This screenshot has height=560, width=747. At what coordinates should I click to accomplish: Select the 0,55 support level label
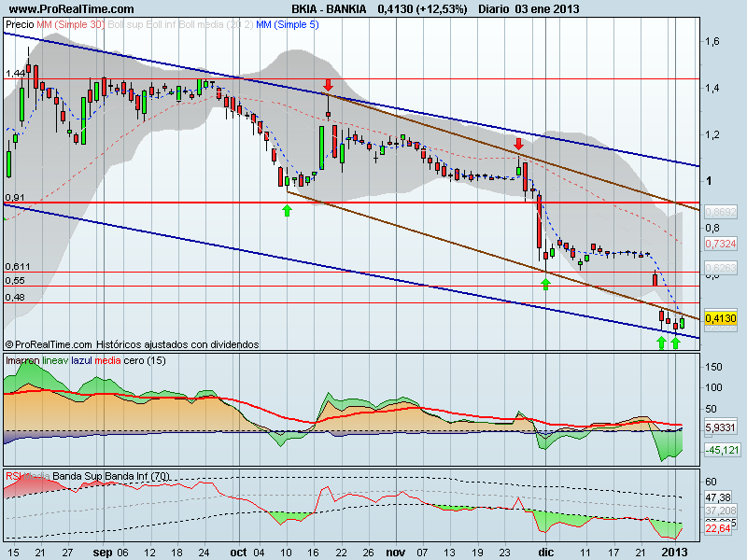pyautogui.click(x=15, y=281)
